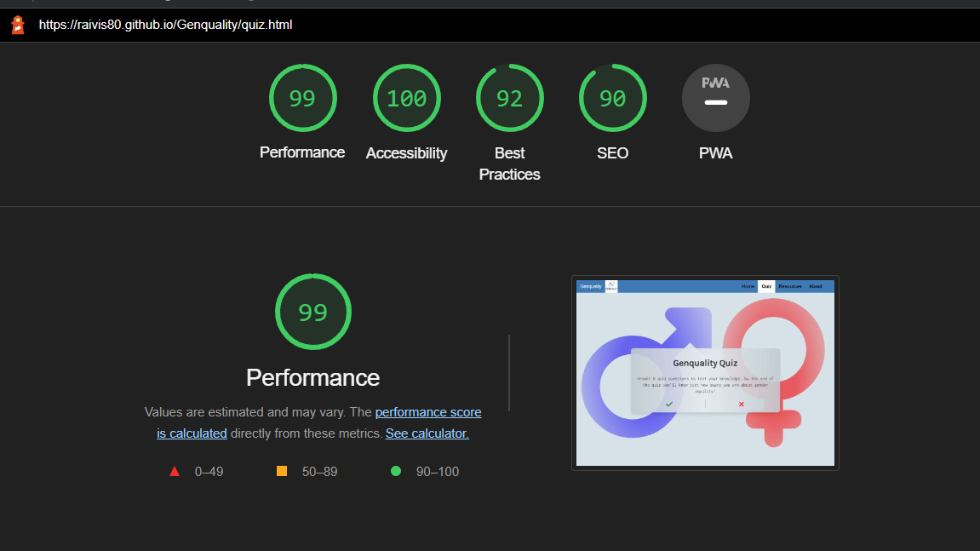Open the audited URL raivis80.github.io/Genquality/quiz.html
The width and height of the screenshot is (980, 551).
(166, 25)
